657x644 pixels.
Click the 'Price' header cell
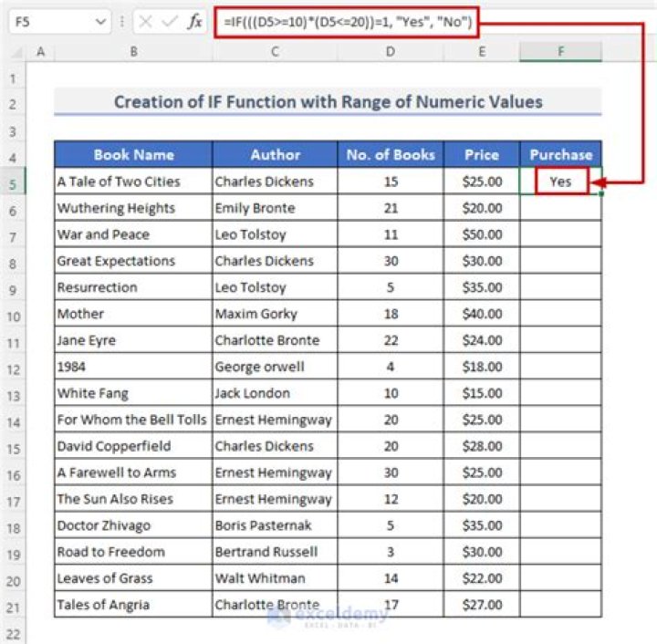click(482, 154)
